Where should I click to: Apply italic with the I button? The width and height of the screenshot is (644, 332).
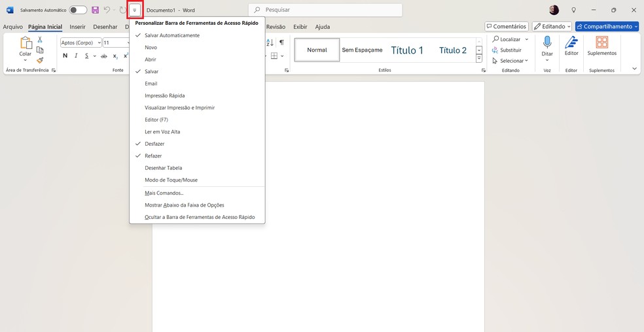(76, 56)
